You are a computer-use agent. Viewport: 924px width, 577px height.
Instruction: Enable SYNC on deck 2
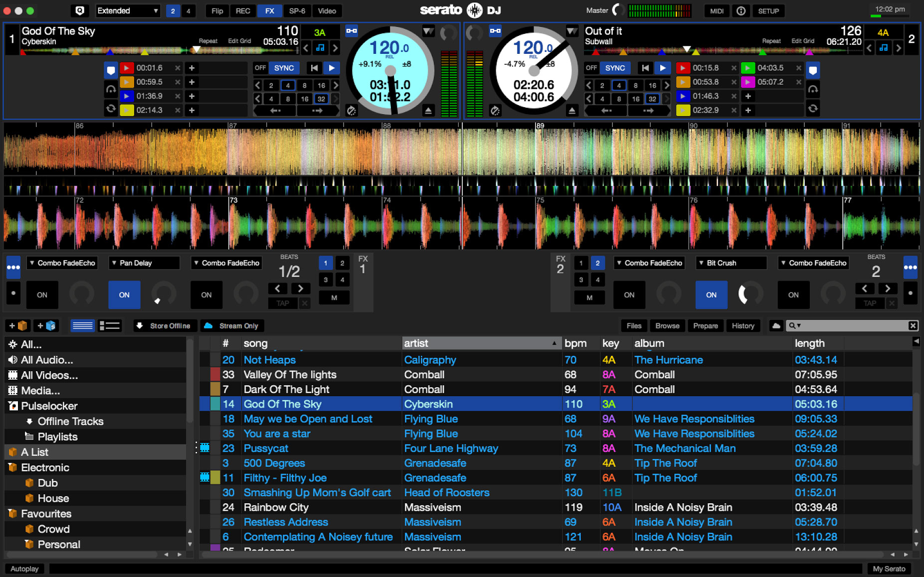pyautogui.click(x=615, y=68)
